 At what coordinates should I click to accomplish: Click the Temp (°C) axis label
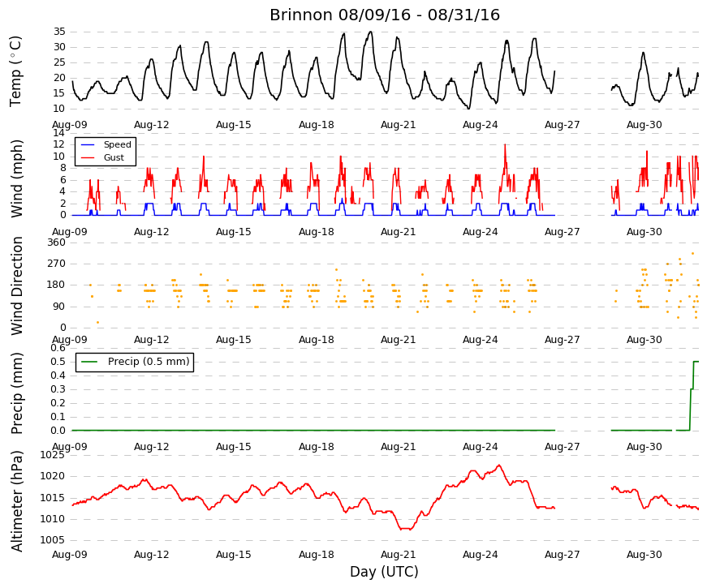15,71
